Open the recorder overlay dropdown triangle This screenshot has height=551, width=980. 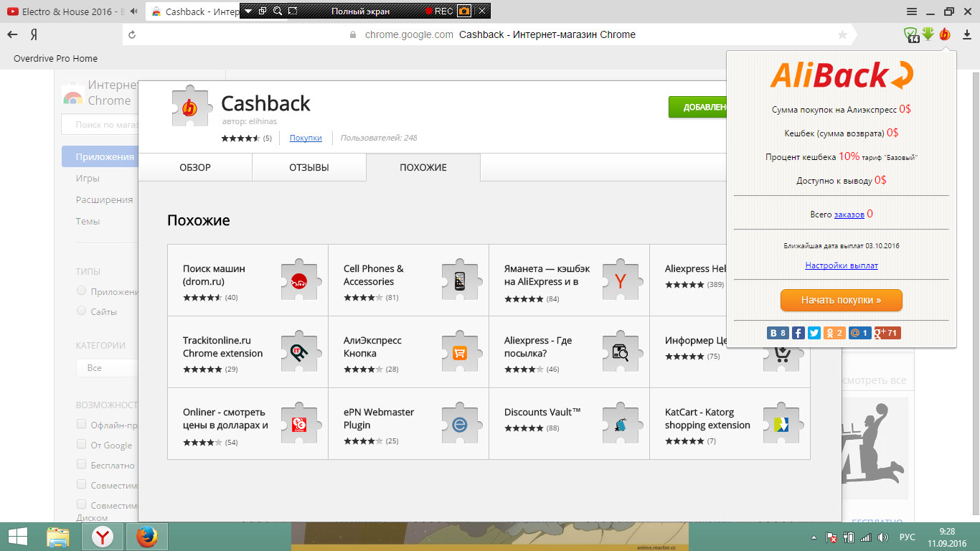pyautogui.click(x=248, y=11)
